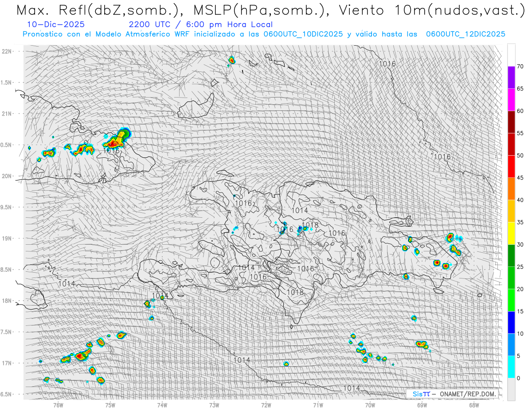Click the '75W' longitude label
Viewport: 532px width, 411px height.
pyautogui.click(x=110, y=405)
